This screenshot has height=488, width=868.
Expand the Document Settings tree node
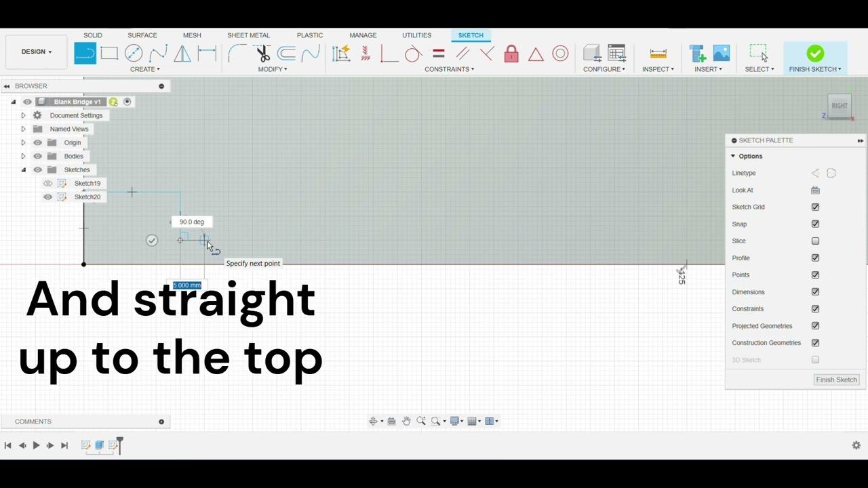click(x=23, y=116)
